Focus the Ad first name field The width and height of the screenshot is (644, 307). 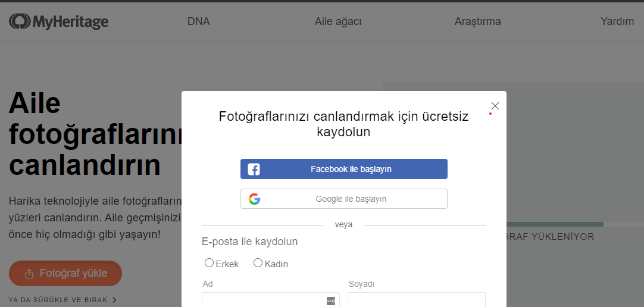pos(271,300)
